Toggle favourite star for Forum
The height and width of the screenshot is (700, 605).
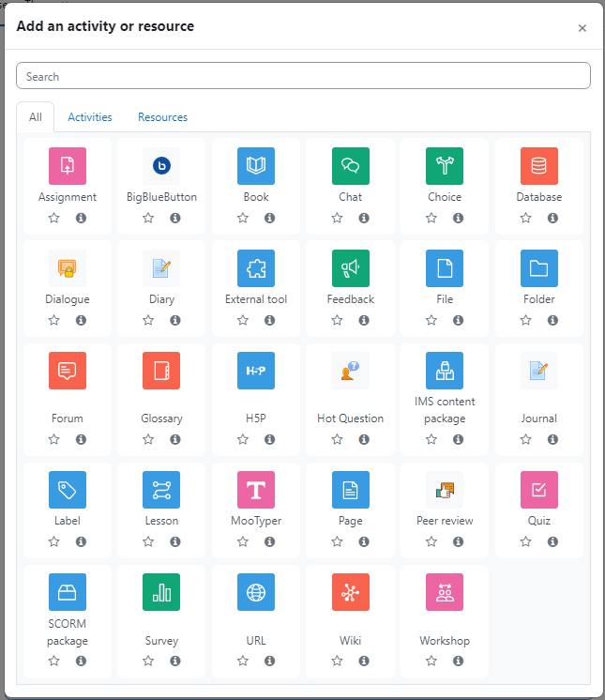point(54,439)
